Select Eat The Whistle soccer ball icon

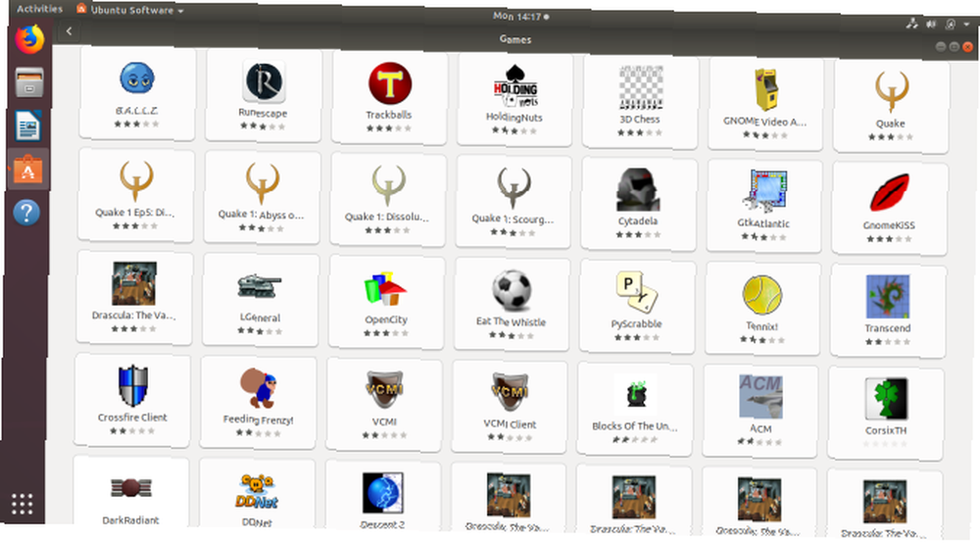pos(512,290)
